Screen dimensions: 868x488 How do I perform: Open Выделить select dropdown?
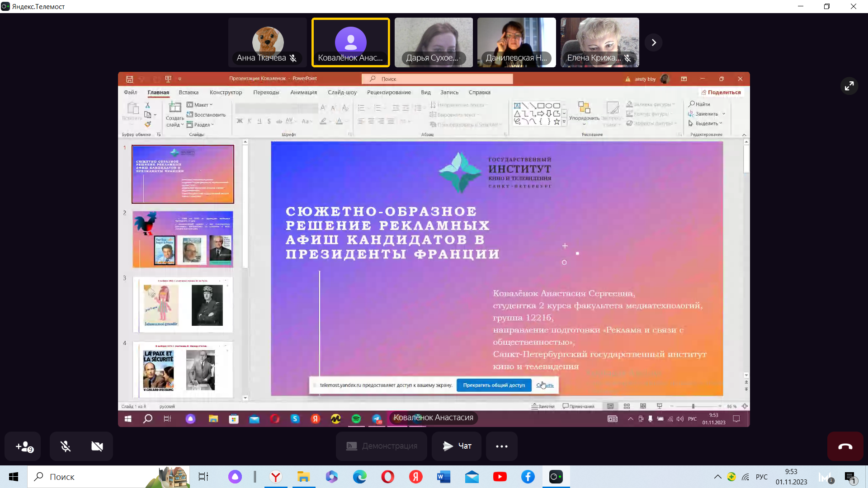[705, 123]
